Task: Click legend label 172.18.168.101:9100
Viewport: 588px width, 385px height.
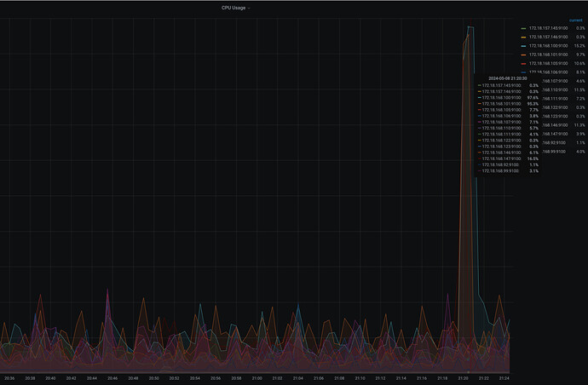Action: pos(546,55)
